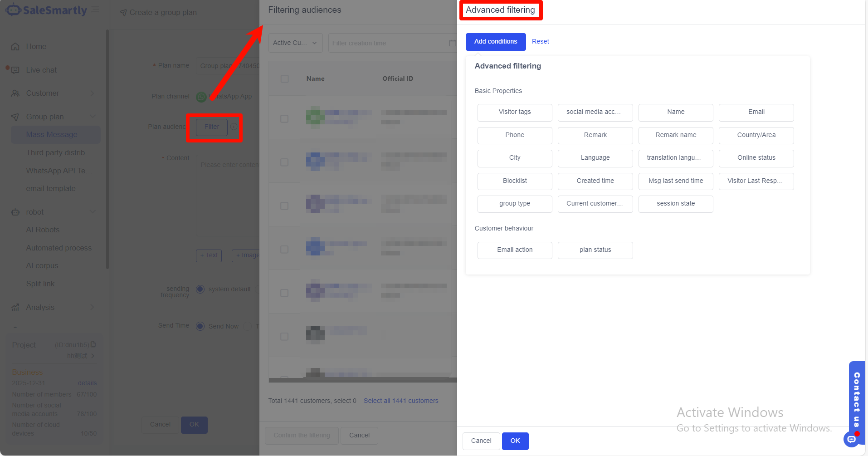Copy the project ID icon

pos(93,344)
